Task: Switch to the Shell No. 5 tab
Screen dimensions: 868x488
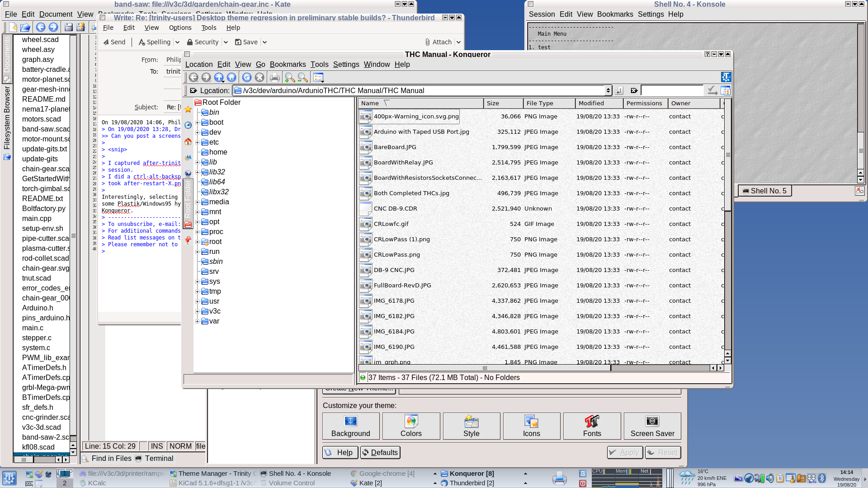Action: coord(765,191)
